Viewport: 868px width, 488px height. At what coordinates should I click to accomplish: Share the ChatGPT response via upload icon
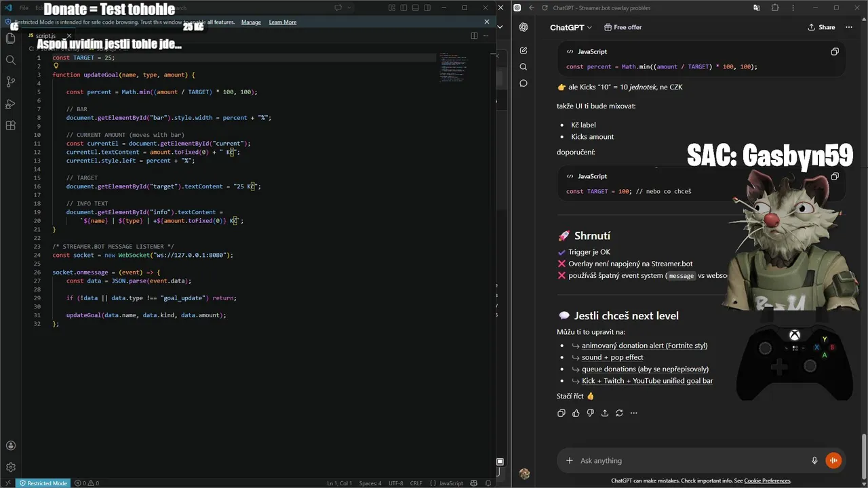[x=605, y=413]
